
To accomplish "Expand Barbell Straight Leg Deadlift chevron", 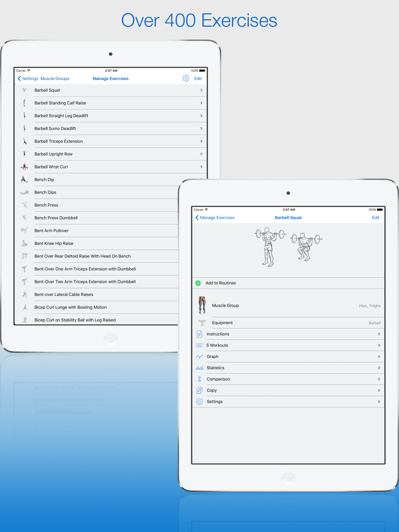I will pos(201,116).
